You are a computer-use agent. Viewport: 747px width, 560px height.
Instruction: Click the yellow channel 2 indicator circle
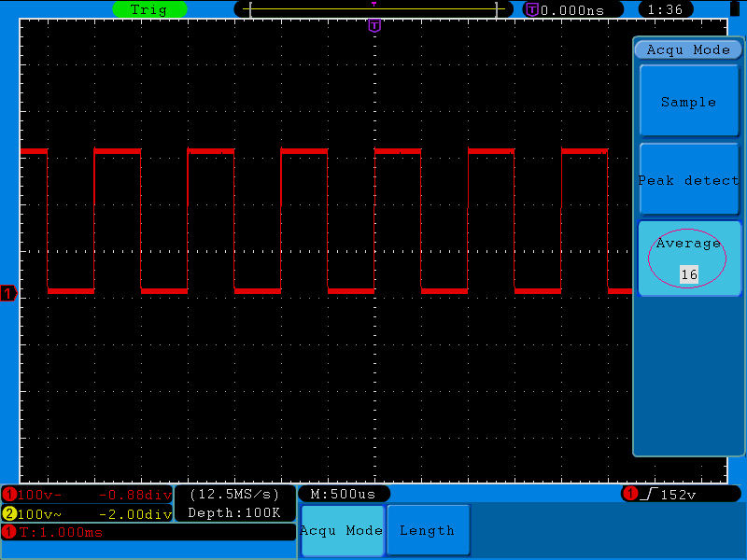click(x=9, y=514)
